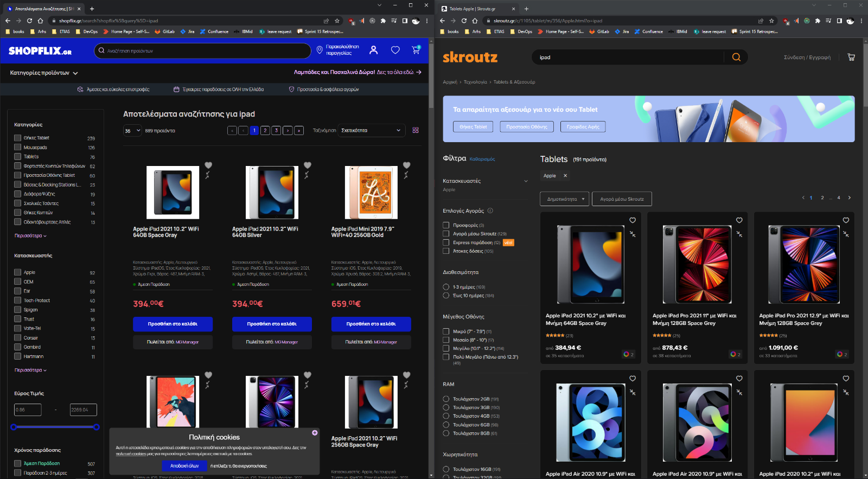The height and width of the screenshot is (479, 868).
Task: Go to next results page arrow on Skroutz
Action: [850, 197]
